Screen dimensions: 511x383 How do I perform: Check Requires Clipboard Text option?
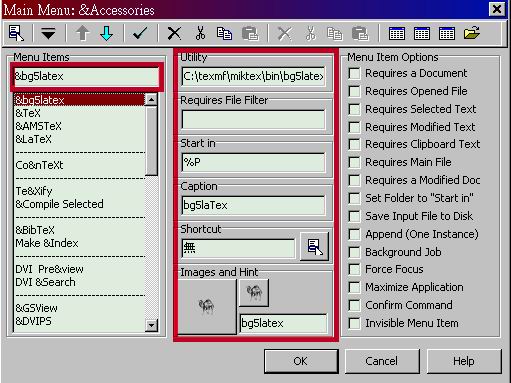(354, 144)
